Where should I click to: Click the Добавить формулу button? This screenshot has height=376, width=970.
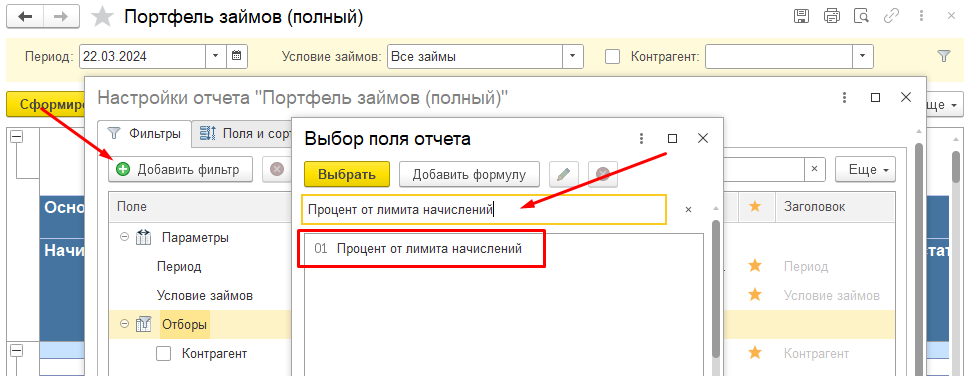(469, 174)
